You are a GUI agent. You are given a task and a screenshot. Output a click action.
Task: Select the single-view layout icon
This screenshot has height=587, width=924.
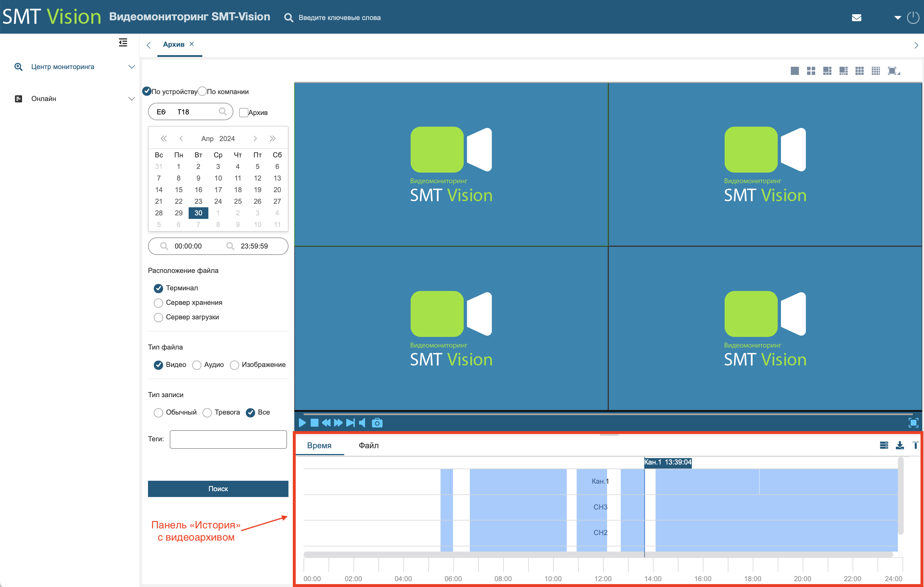click(x=795, y=71)
